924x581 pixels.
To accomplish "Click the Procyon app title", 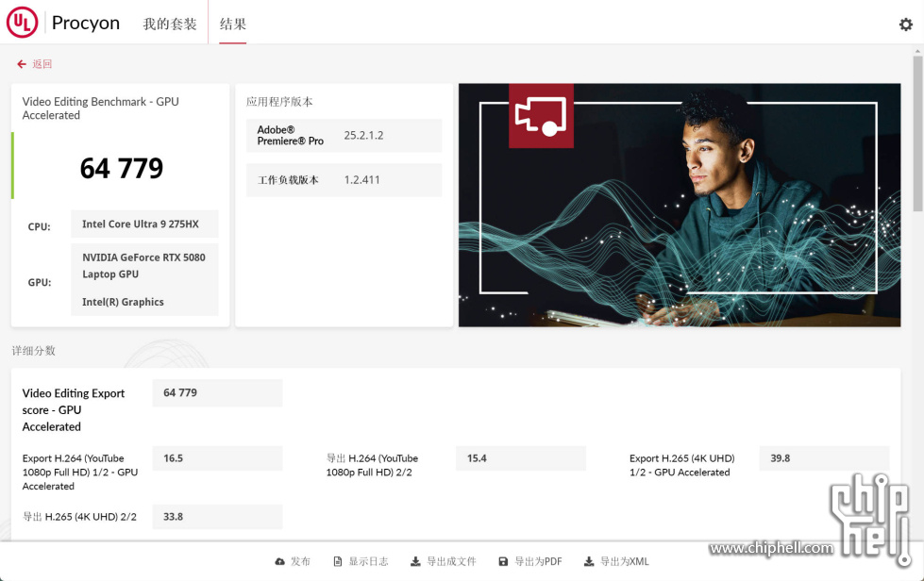I will click(86, 23).
